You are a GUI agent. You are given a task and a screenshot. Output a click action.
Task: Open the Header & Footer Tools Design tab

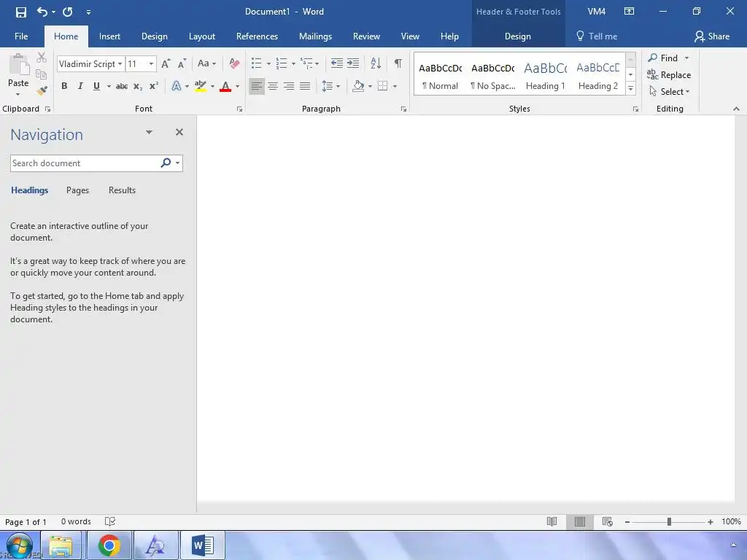518,36
